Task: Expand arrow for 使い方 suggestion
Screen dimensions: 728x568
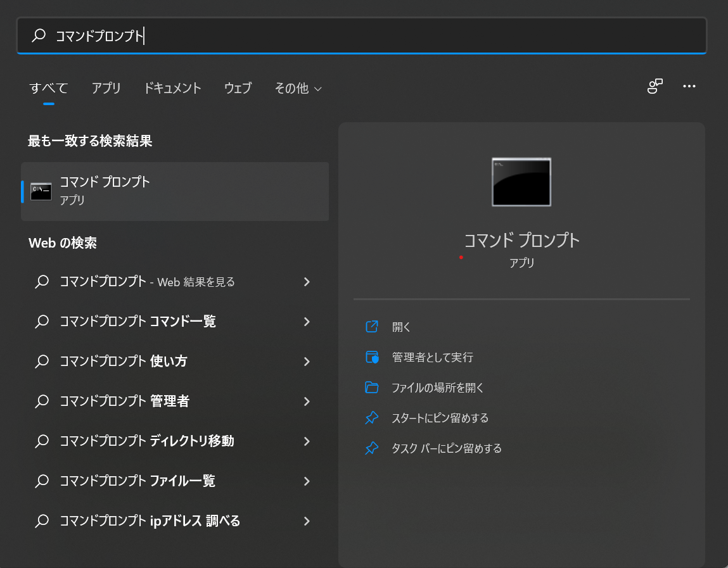Action: 307,362
